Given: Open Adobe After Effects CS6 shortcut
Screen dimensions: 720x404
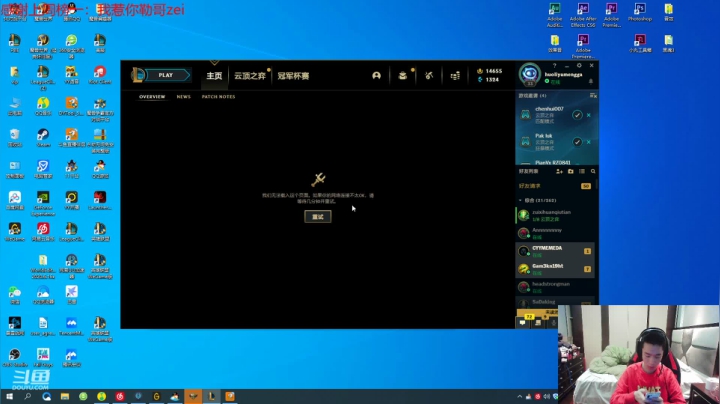Looking at the screenshot, I should (x=583, y=15).
